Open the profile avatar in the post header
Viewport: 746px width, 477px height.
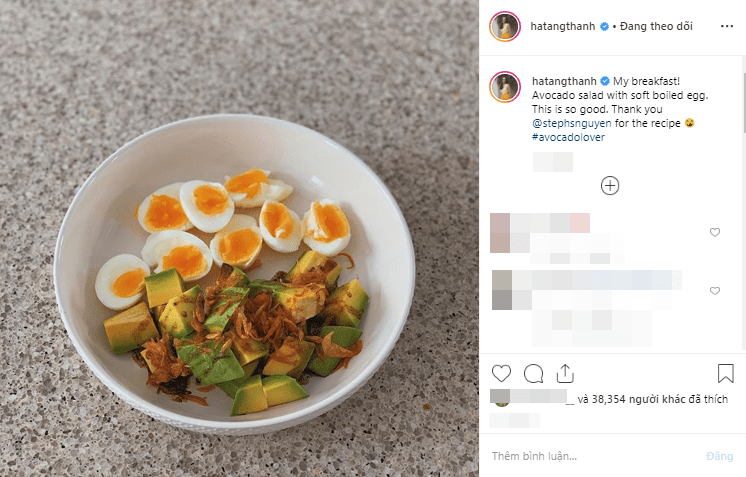(504, 27)
